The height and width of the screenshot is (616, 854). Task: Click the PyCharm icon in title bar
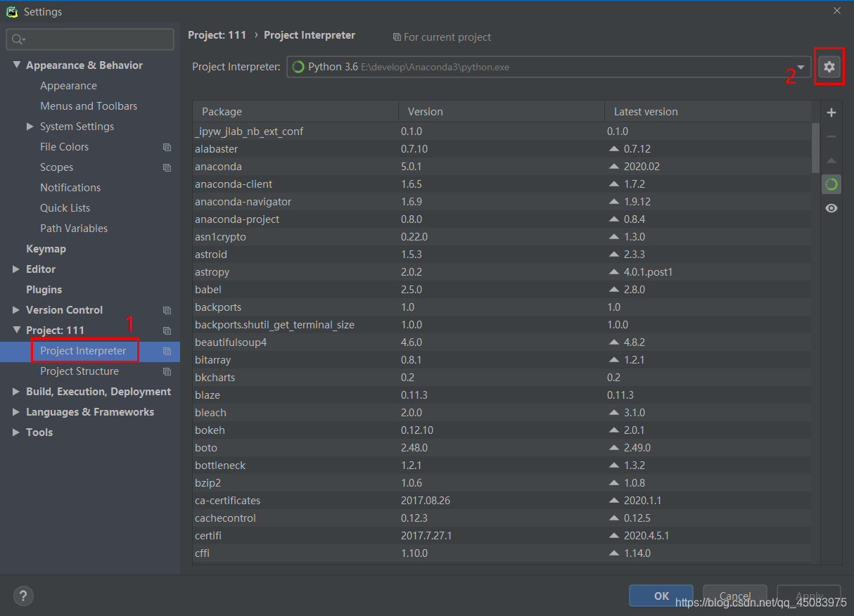(12, 11)
